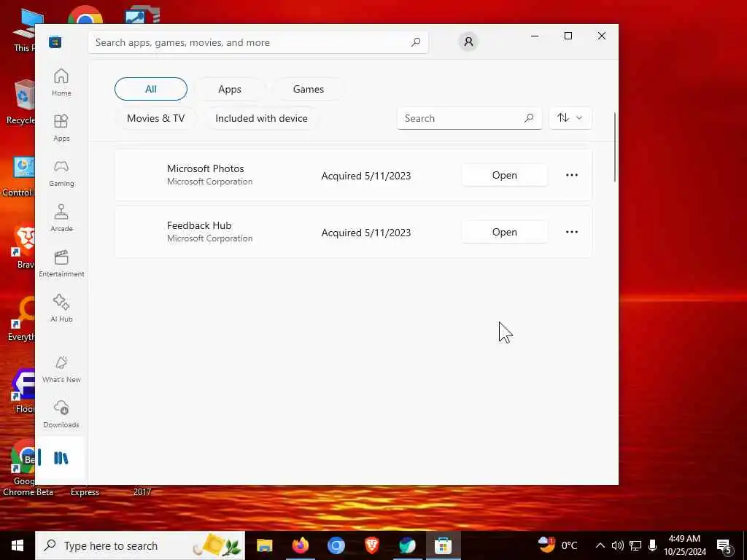Open File Explorer from the taskbar

[264, 545]
